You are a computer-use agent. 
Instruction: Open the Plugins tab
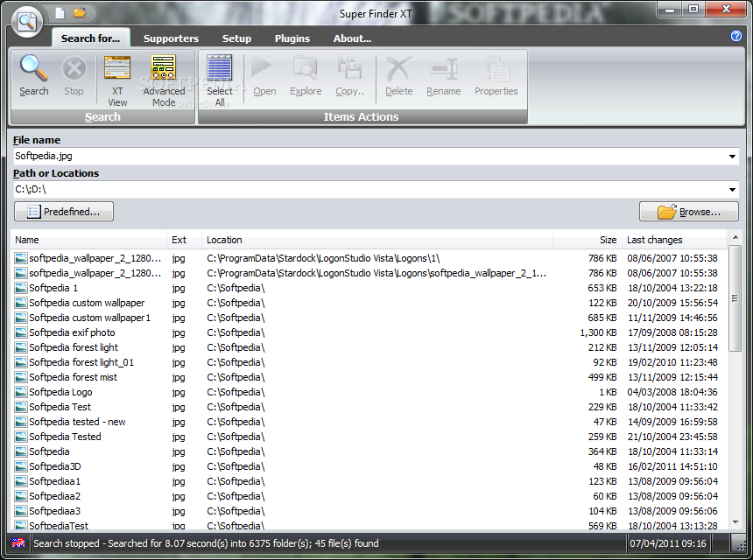point(292,38)
